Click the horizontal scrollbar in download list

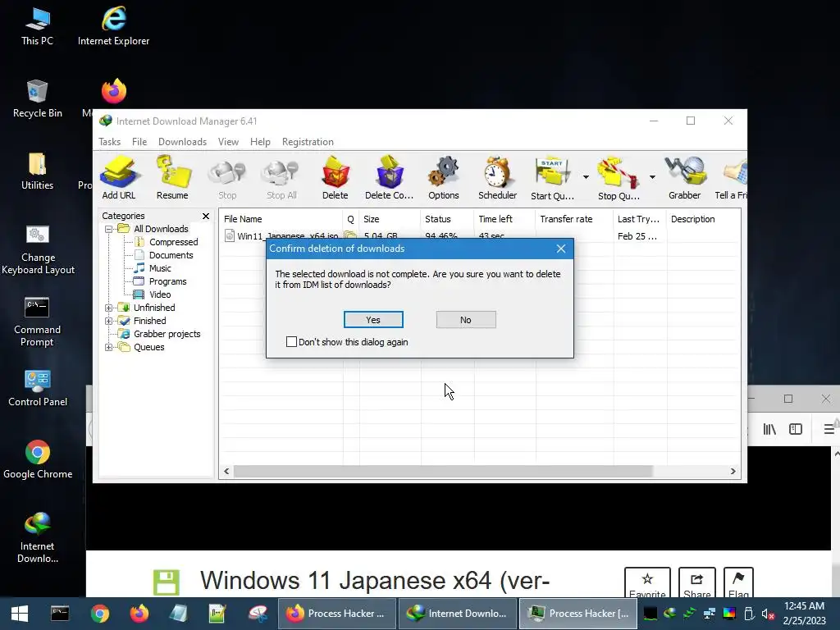[x=443, y=472]
